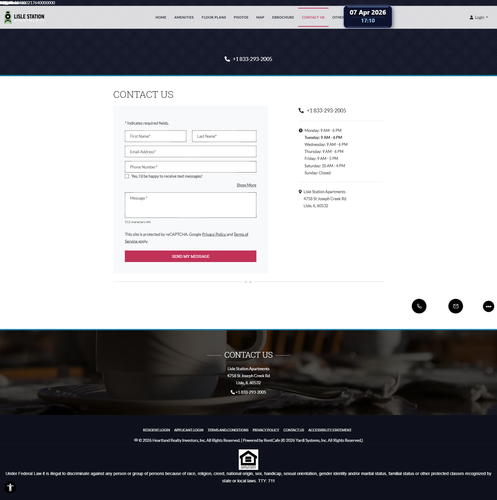Click the footer phone number

coord(251,392)
